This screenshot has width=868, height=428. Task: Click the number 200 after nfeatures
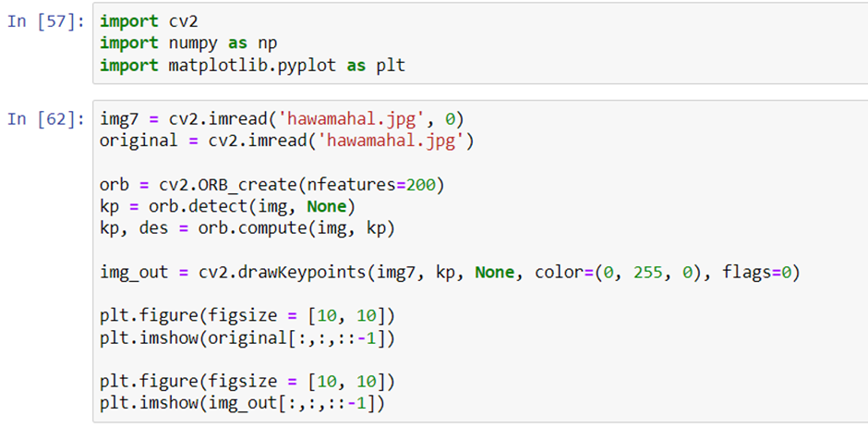[x=420, y=185]
